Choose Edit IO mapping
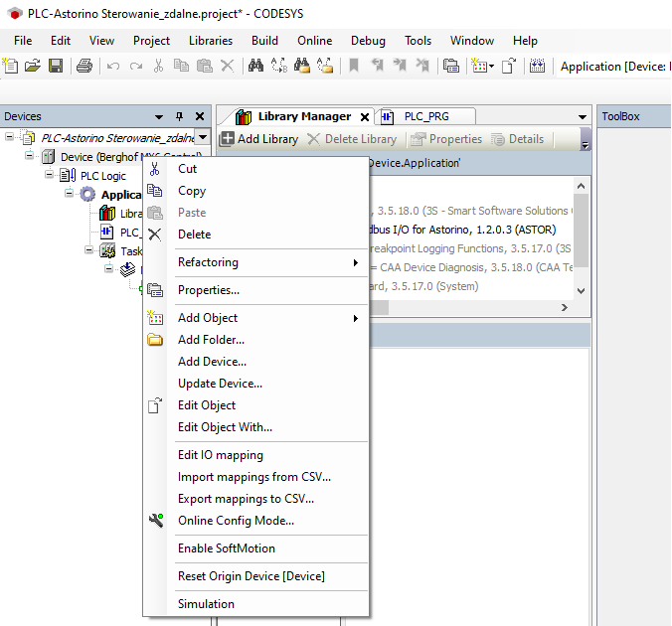 (x=256, y=455)
